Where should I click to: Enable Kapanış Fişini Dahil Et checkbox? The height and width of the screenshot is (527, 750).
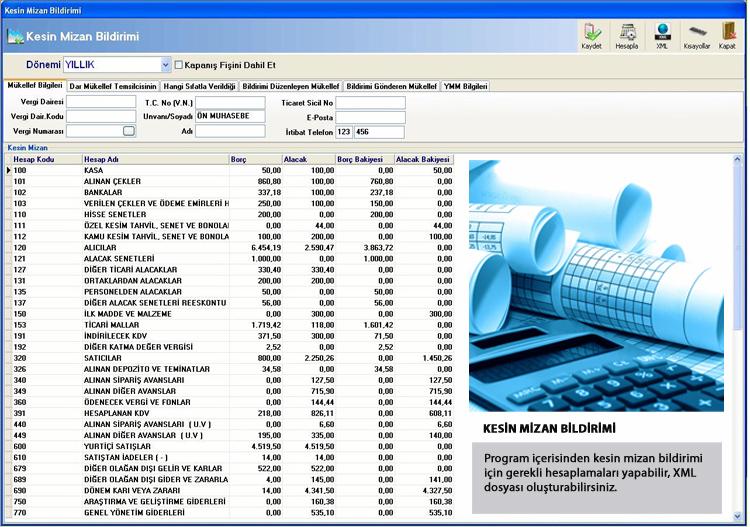point(179,66)
